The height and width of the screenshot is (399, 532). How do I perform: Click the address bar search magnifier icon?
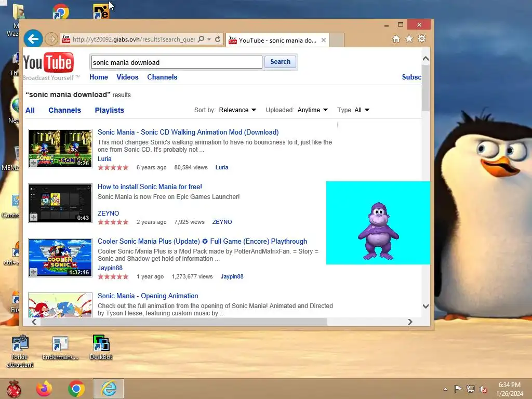pos(201,39)
